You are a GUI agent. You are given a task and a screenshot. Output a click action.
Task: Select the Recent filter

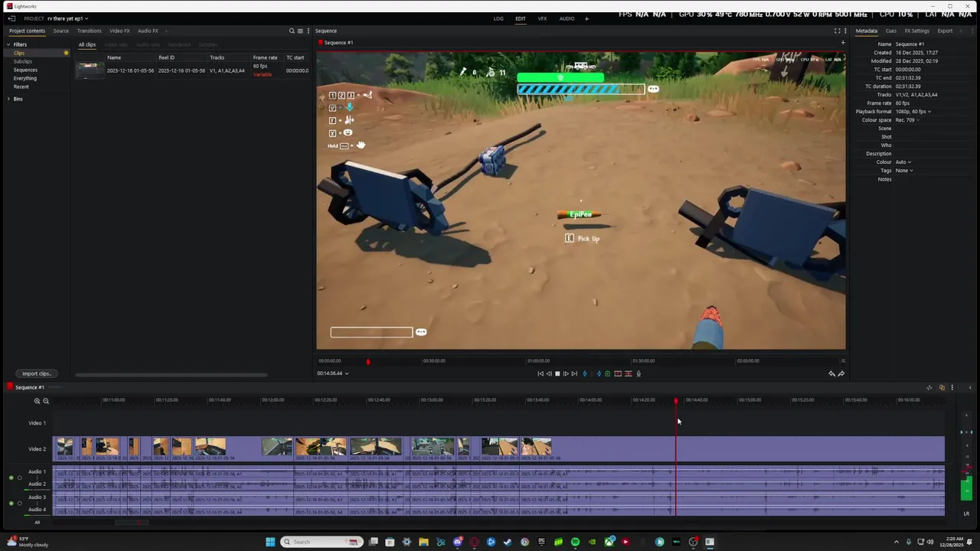(21, 86)
